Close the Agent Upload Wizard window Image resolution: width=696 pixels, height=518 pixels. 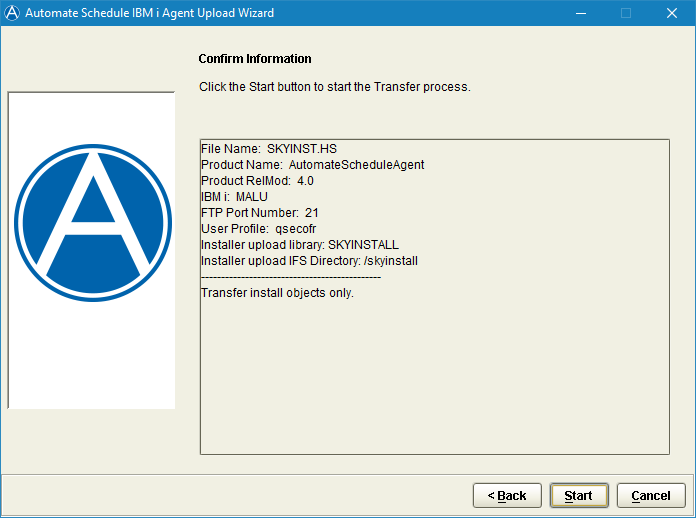(x=672, y=13)
